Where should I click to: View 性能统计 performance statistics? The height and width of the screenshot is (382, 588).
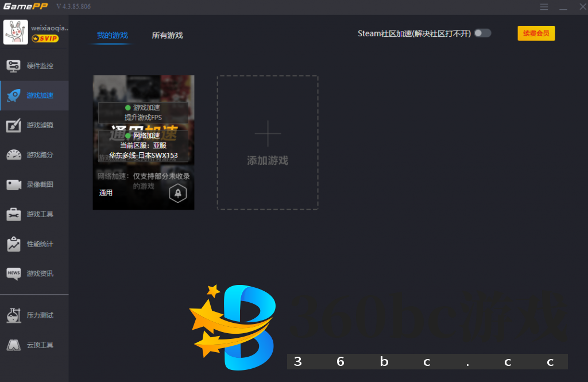(34, 244)
